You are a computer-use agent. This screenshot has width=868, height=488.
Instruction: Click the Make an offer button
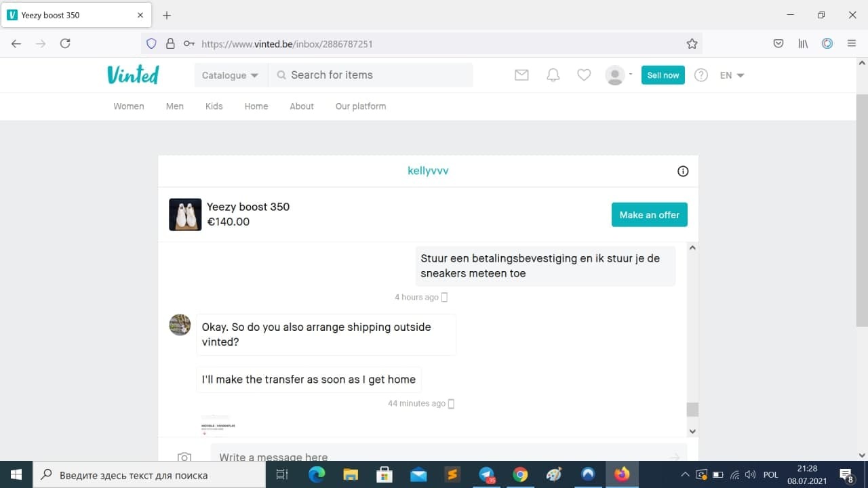point(650,215)
